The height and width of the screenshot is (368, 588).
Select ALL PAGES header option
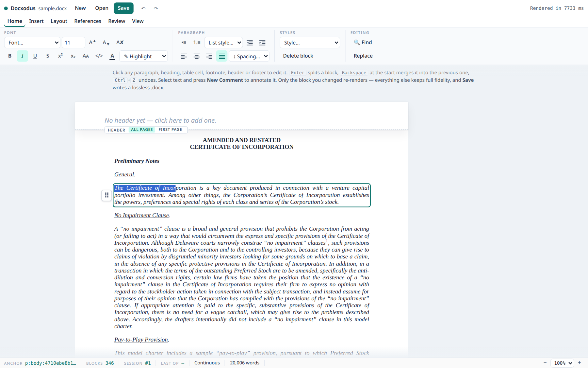142,130
